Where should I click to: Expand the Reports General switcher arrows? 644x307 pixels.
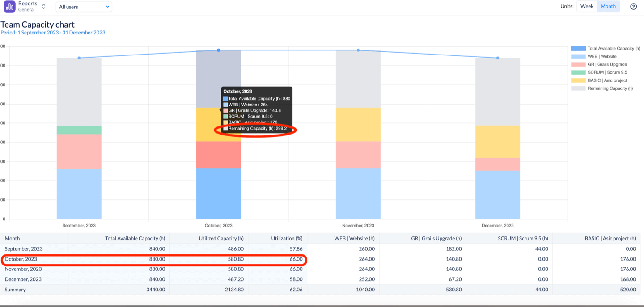click(44, 7)
